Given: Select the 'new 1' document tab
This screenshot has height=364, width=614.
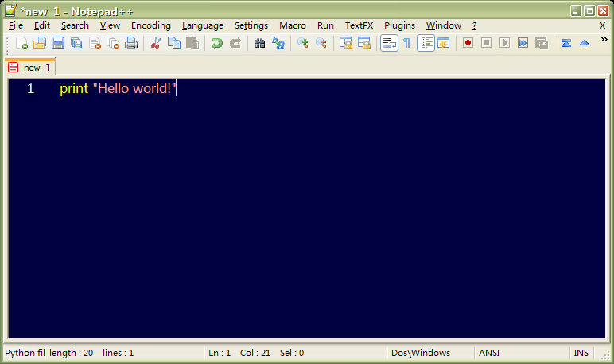Looking at the screenshot, I should [30, 67].
